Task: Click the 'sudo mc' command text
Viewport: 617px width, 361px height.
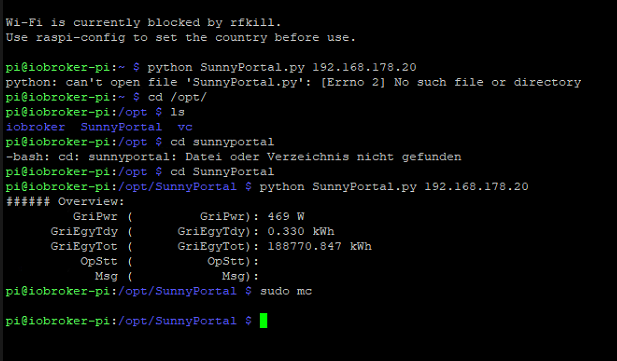Action: (x=286, y=291)
